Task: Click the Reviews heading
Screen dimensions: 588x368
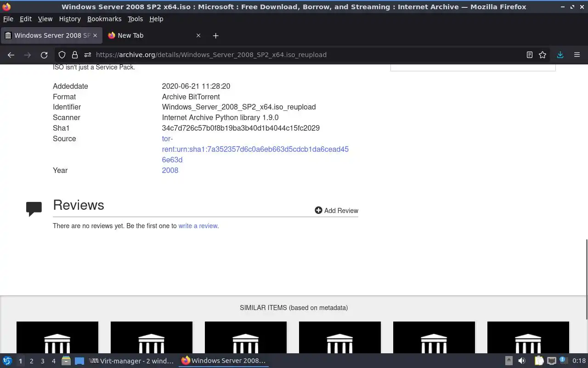Action: tap(79, 205)
